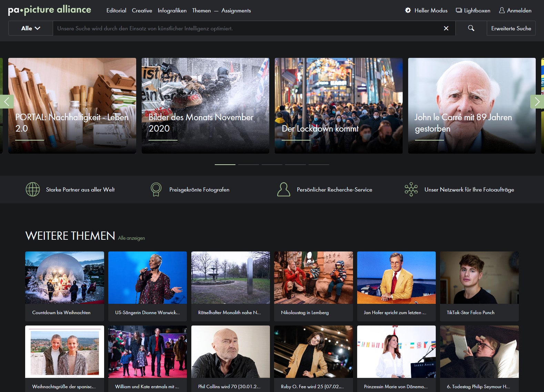Open Erweiterte Suche advanced search
Viewport: 544px width, 392px height.
click(x=511, y=28)
